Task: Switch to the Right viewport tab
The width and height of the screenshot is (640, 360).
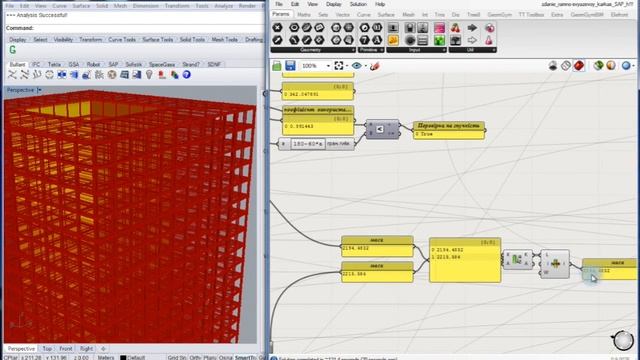Action: pyautogui.click(x=86, y=349)
